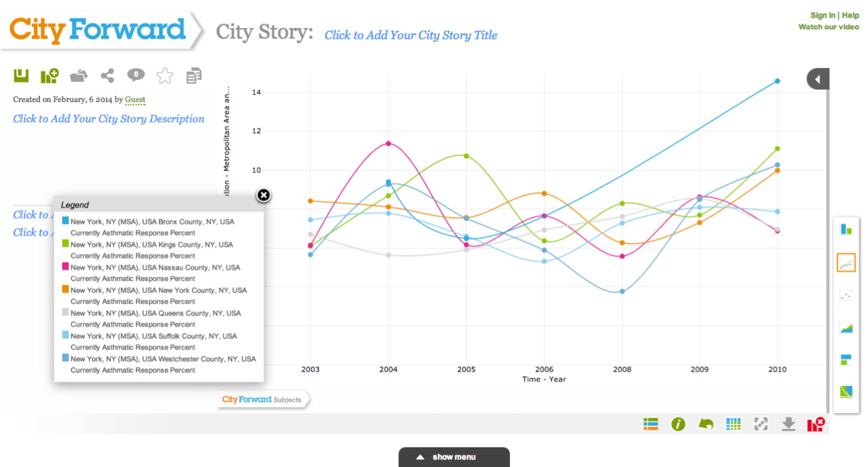Click the Legend popup title
The height and width of the screenshot is (467, 868).
[75, 205]
